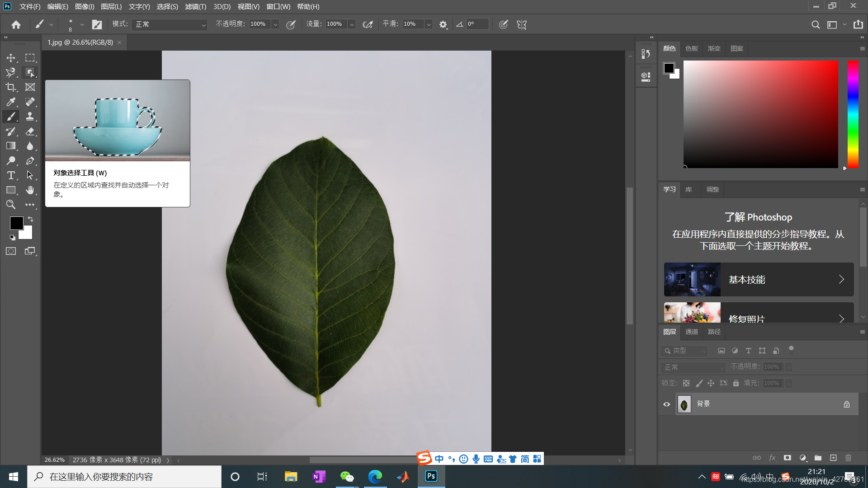Open the 滤镜(T) menu
Screen dimensions: 868x488
[195, 7]
